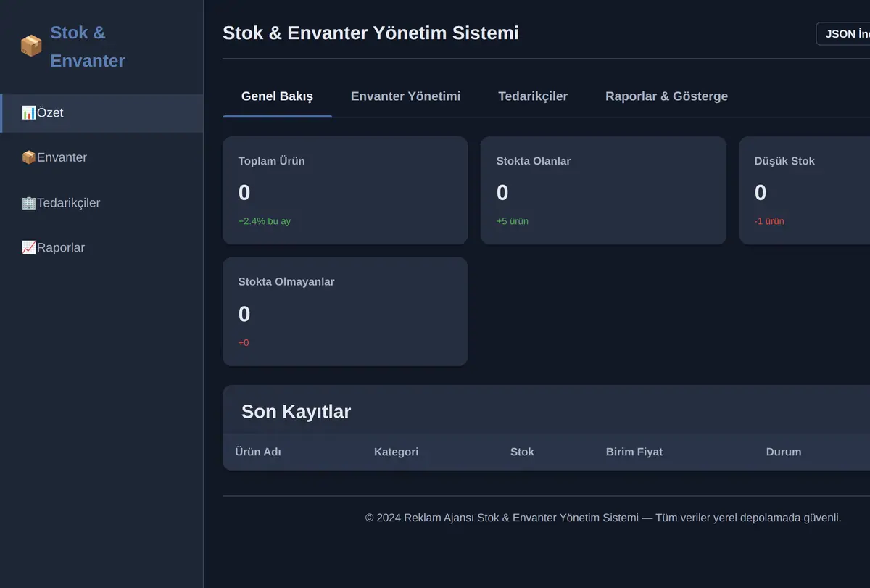
Task: Click the Stok column header
Action: point(522,452)
